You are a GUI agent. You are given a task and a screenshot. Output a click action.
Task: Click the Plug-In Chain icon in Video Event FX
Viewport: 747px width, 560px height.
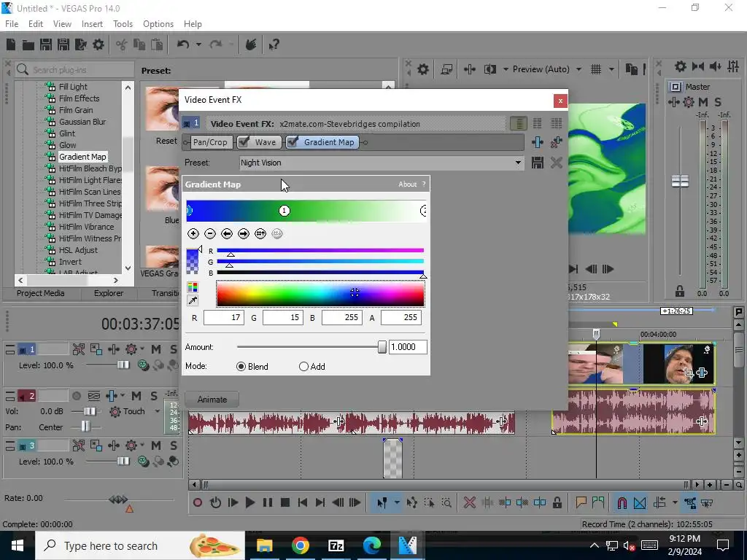coord(538,142)
